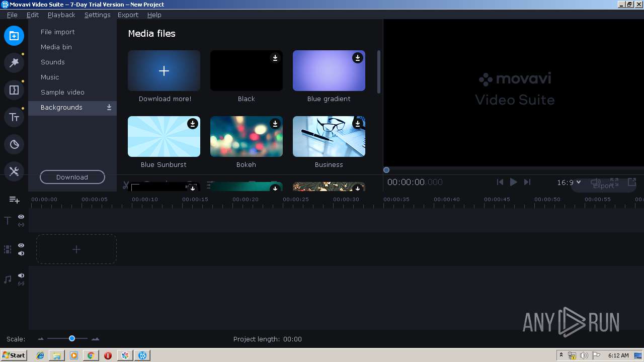The height and width of the screenshot is (362, 644).
Task: Click the video track filmstrip icon
Action: point(8,249)
